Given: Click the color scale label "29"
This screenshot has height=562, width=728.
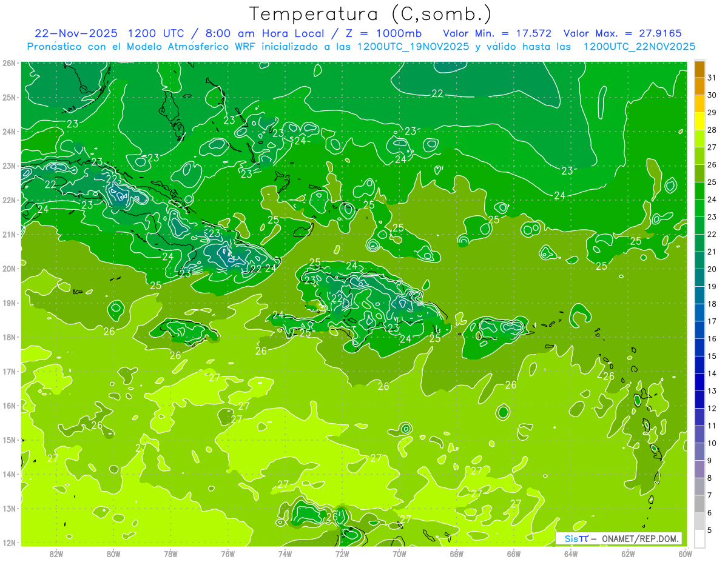Looking at the screenshot, I should point(712,113).
